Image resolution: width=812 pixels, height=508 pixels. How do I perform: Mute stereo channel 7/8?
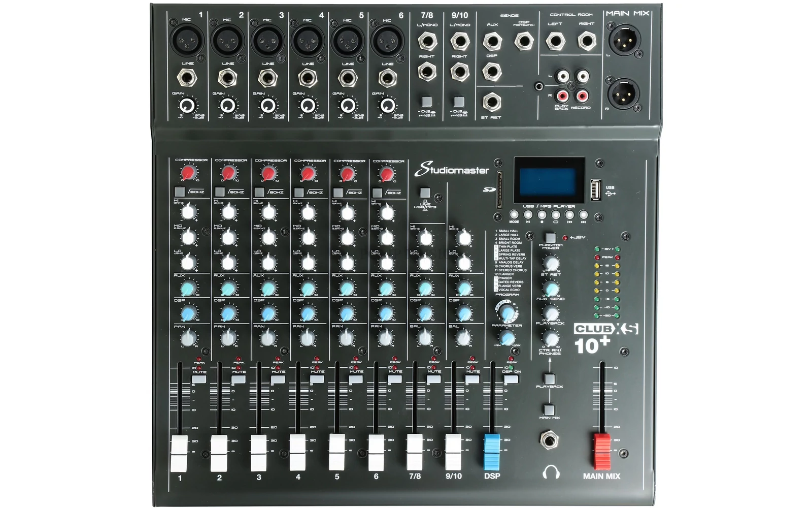coord(434,379)
